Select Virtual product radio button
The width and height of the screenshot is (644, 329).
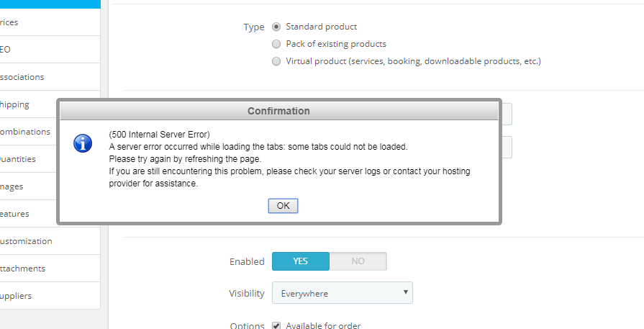(x=276, y=61)
